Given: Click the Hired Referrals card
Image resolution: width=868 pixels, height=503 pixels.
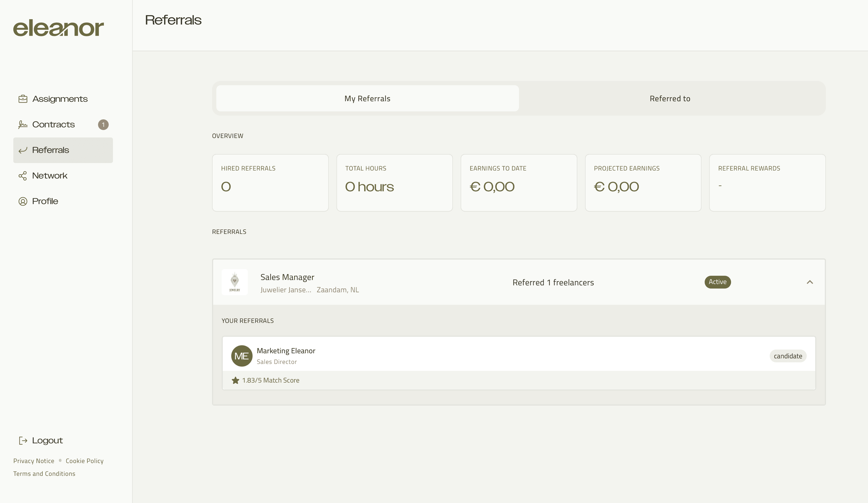Looking at the screenshot, I should point(270,182).
